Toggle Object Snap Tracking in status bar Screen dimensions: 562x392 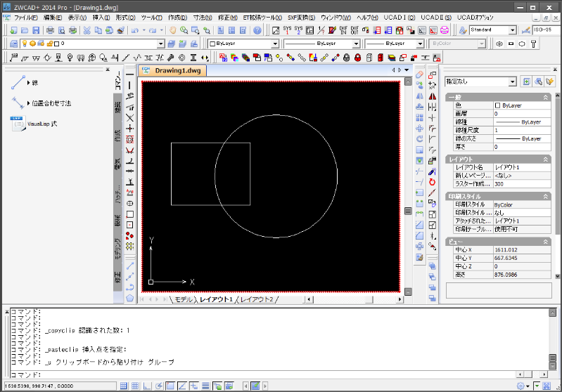[182, 386]
